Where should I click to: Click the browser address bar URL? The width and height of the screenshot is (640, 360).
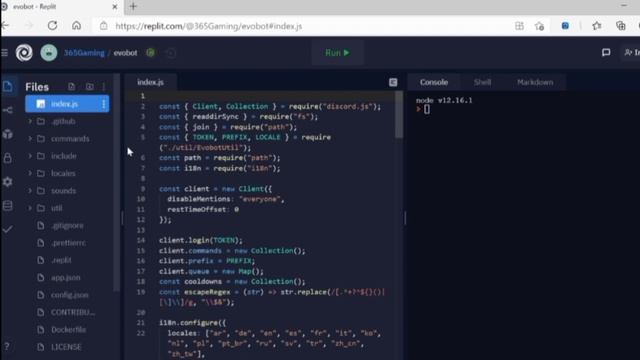pyautogui.click(x=209, y=26)
